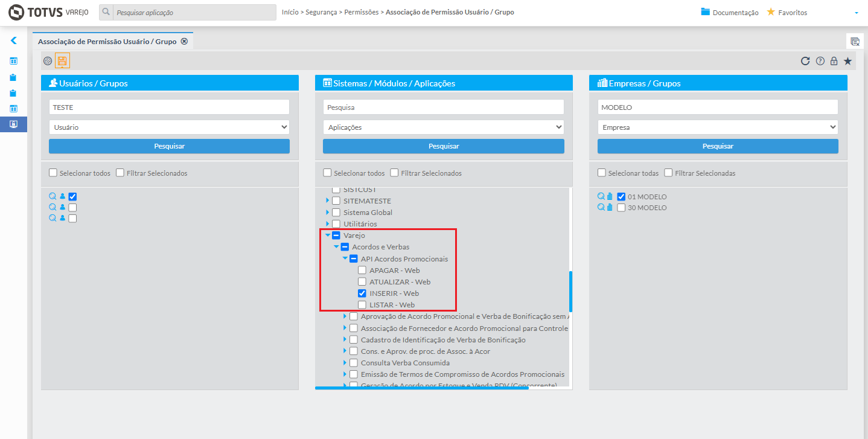The height and width of the screenshot is (439, 868).
Task: Check the LISTAR - Web permission
Action: point(362,304)
